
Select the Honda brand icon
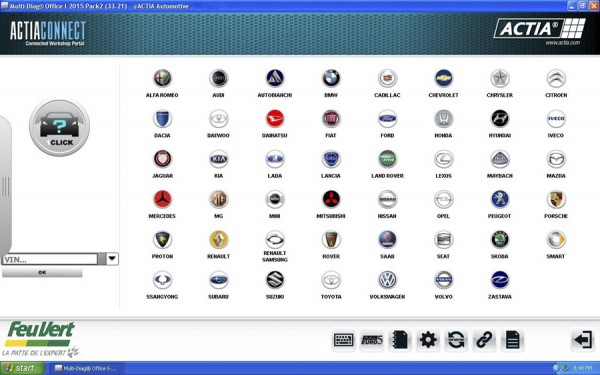(x=443, y=119)
